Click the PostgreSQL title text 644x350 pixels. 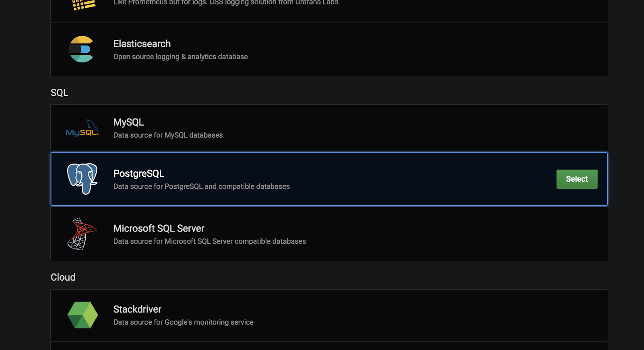[x=138, y=173]
